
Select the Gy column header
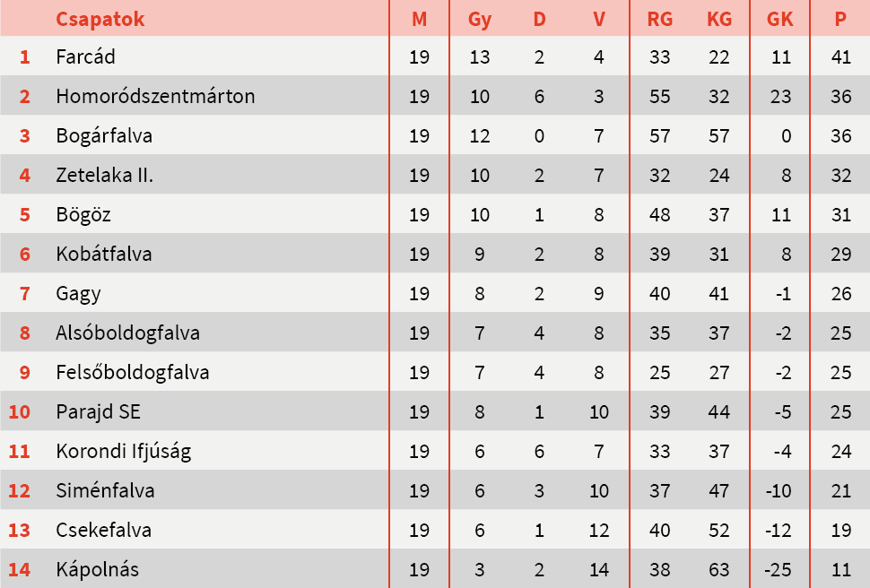coord(480,19)
